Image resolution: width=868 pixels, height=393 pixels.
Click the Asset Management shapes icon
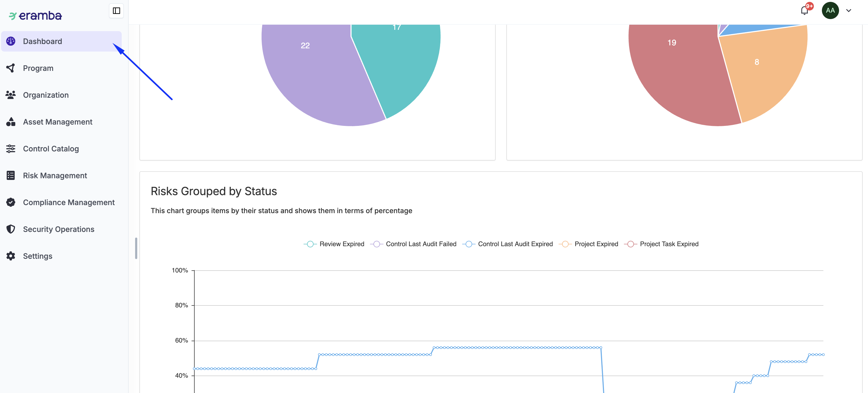point(11,122)
